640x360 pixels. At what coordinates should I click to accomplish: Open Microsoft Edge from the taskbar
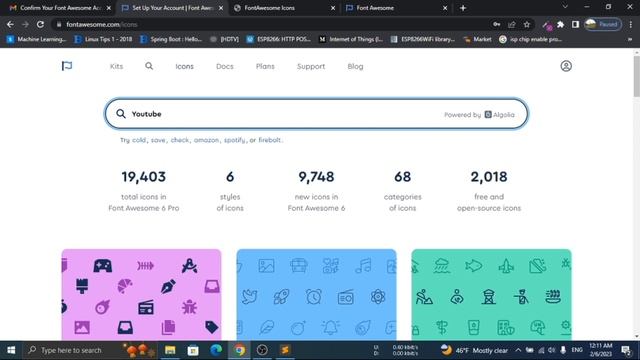pyautogui.click(x=216, y=350)
